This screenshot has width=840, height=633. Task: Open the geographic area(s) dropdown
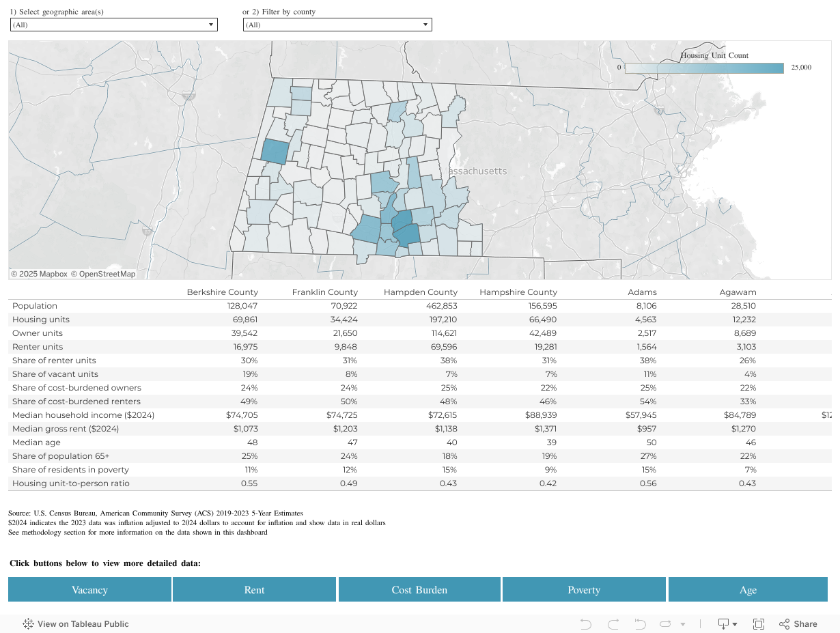click(x=113, y=25)
